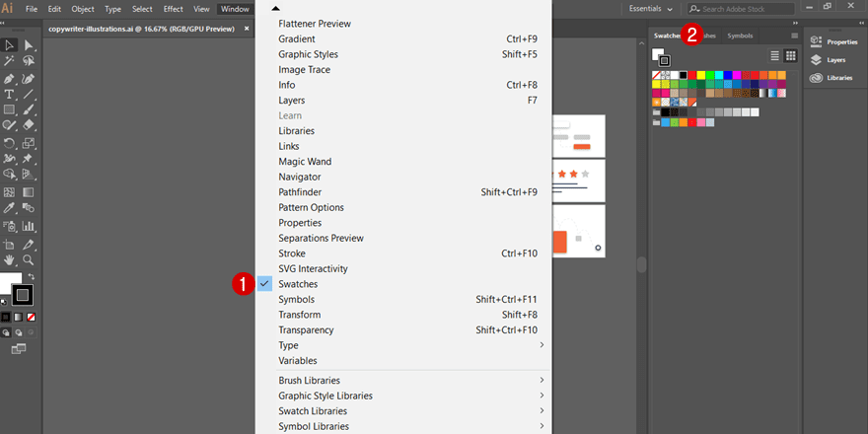The image size is (868, 434).
Task: Open the Essentials workspace dropdown
Action: coord(651,9)
